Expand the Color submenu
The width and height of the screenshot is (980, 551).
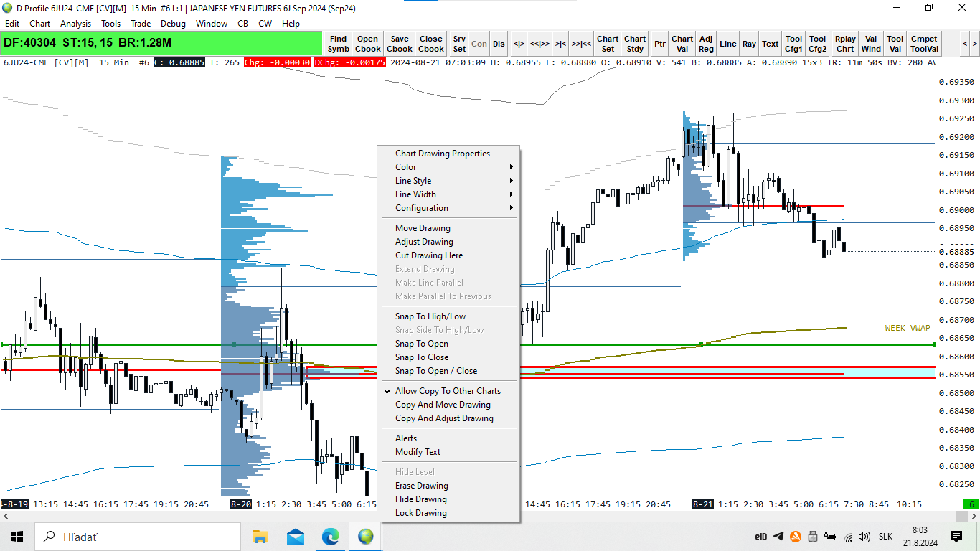pos(448,167)
